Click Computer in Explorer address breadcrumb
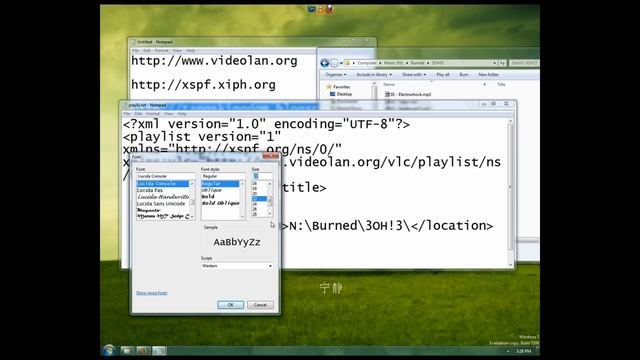Screen dimensions: 640x360 point(366,63)
